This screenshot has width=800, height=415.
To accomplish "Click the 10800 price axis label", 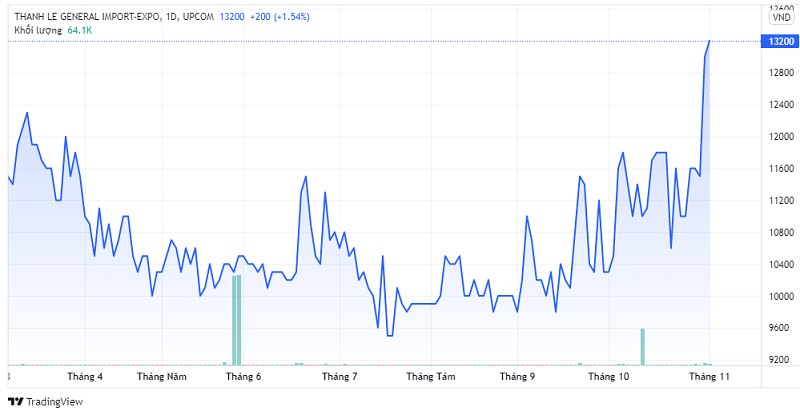I will (x=781, y=232).
